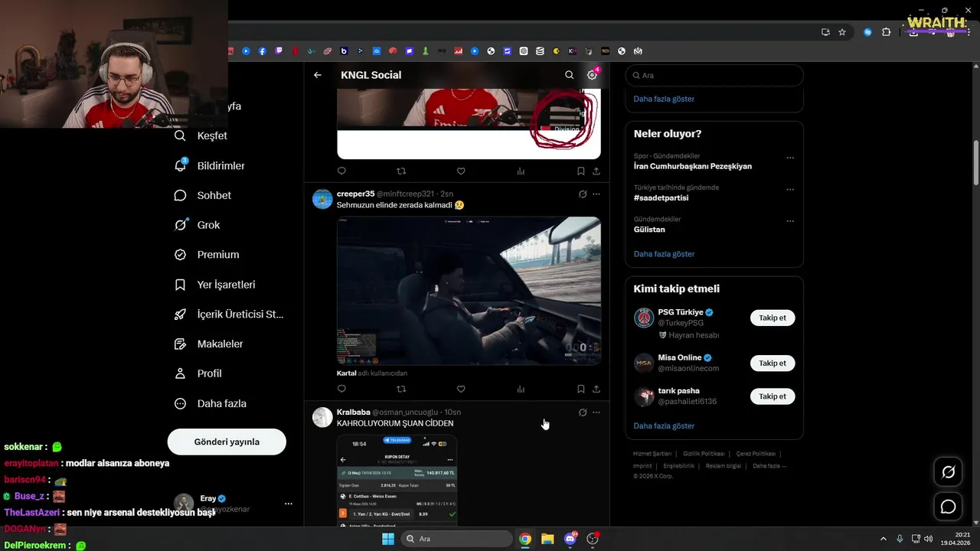
Task: Open the Gülistan trending topic
Action: 649,230
